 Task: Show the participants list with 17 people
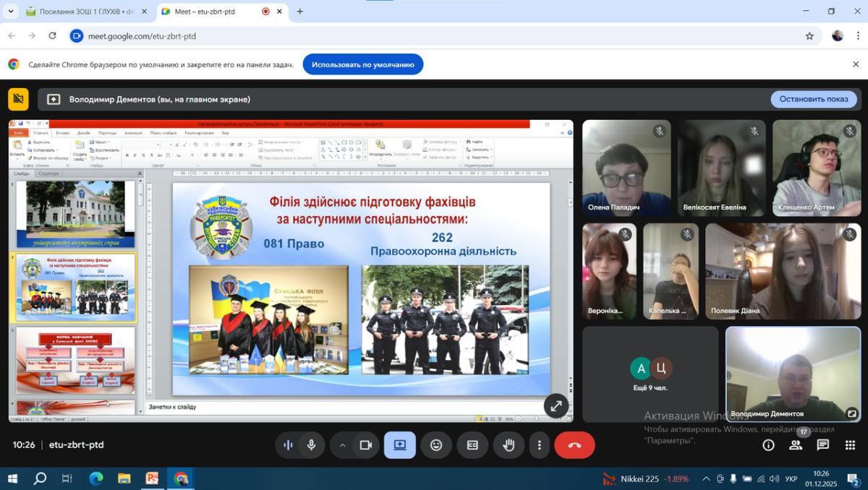[796, 445]
